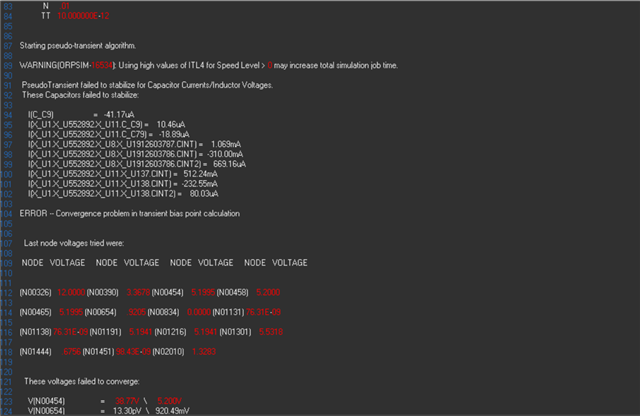This screenshot has width=640, height=416.
Task: Click node (N01444) label
Action: (36, 351)
